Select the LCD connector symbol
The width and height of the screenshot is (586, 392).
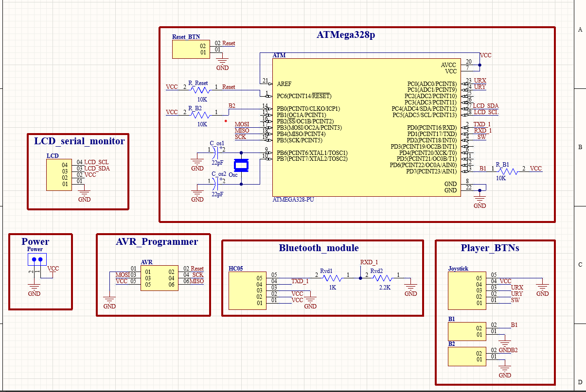[58, 174]
